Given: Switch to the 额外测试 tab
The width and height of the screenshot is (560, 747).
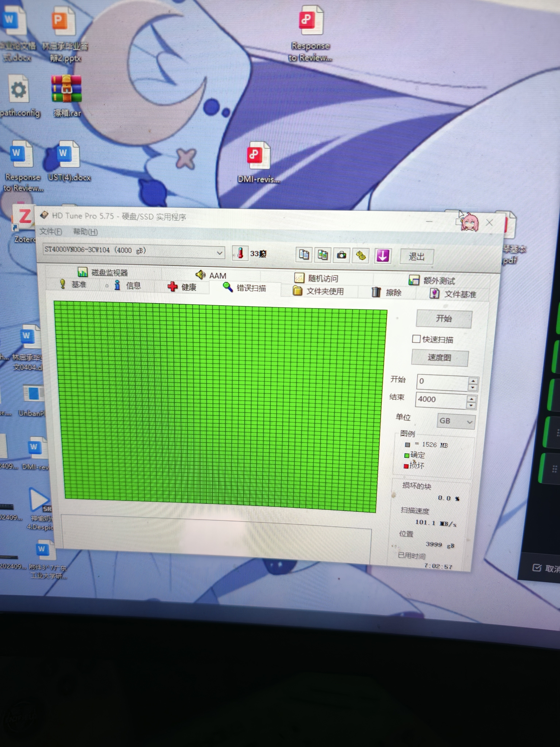Looking at the screenshot, I should [432, 280].
